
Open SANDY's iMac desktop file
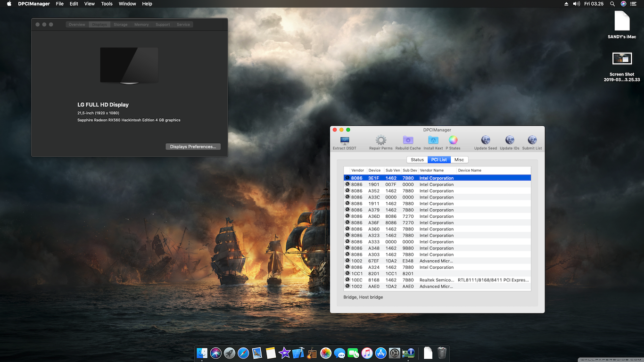tap(622, 25)
